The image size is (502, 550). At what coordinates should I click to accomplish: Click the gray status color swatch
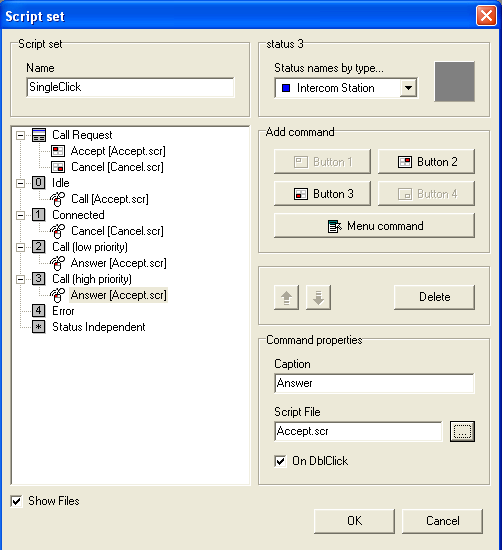click(x=455, y=82)
